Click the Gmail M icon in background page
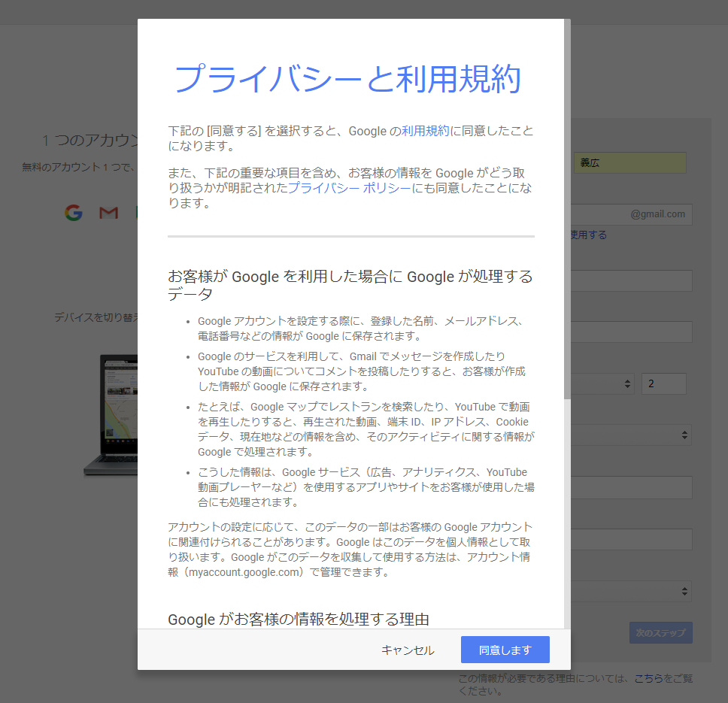The image size is (728, 703). [108, 213]
